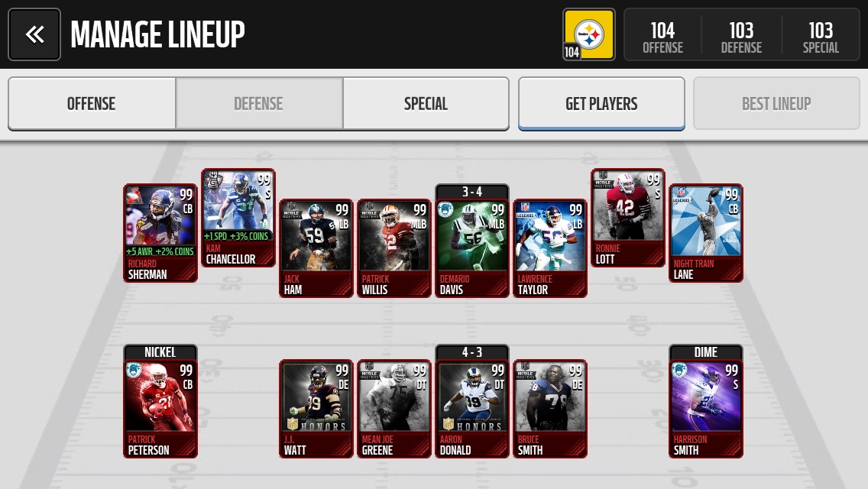This screenshot has height=489, width=868.
Task: Select the Ronnie Lott safety card
Action: 628,218
